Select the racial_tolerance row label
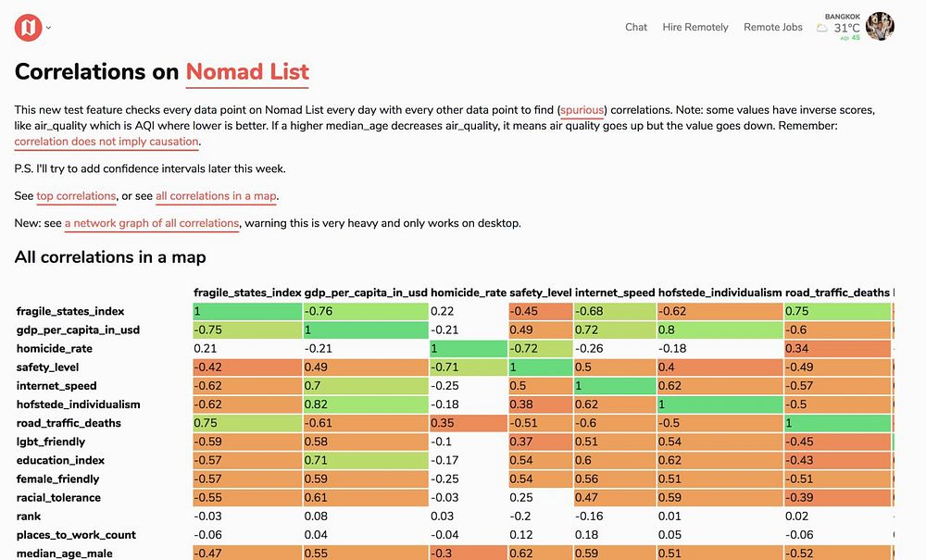Viewport: 926px width, 560px height. (x=58, y=497)
